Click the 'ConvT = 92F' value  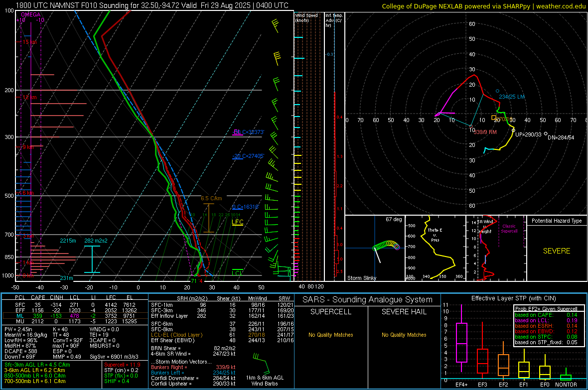[68, 341]
